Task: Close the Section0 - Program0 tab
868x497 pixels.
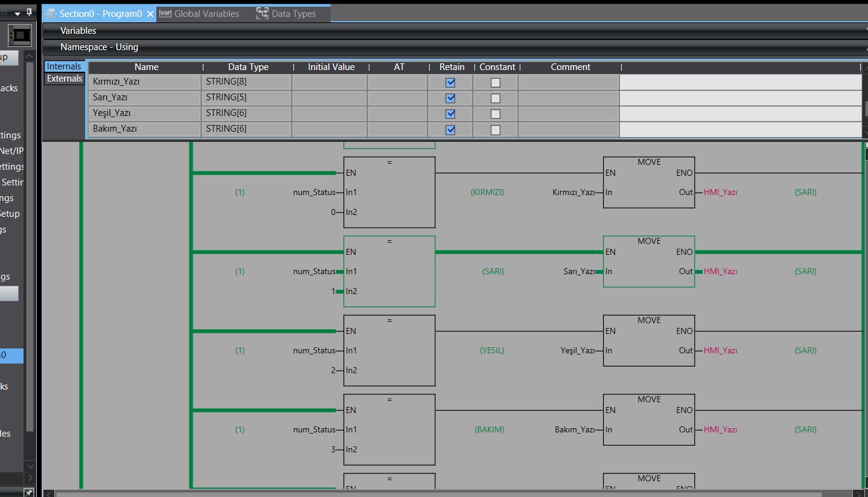Action: [150, 14]
